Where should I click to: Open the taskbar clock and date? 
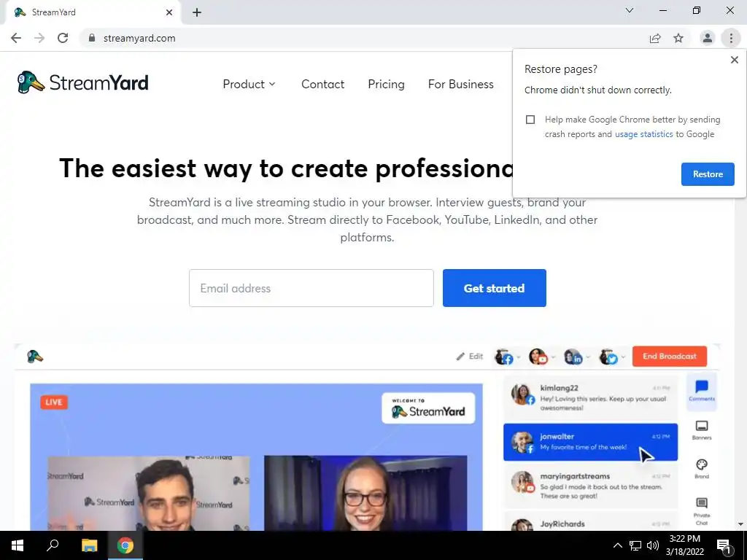684,545
